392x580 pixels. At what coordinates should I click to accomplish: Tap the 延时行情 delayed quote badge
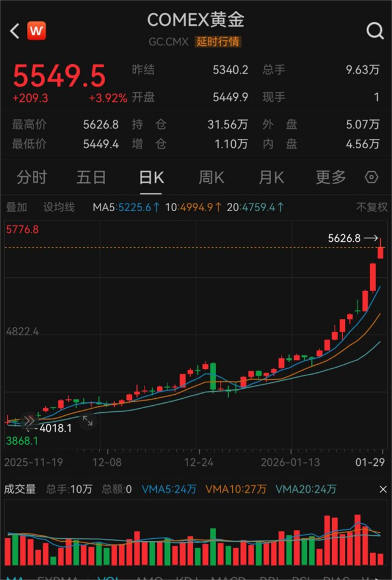coord(218,42)
